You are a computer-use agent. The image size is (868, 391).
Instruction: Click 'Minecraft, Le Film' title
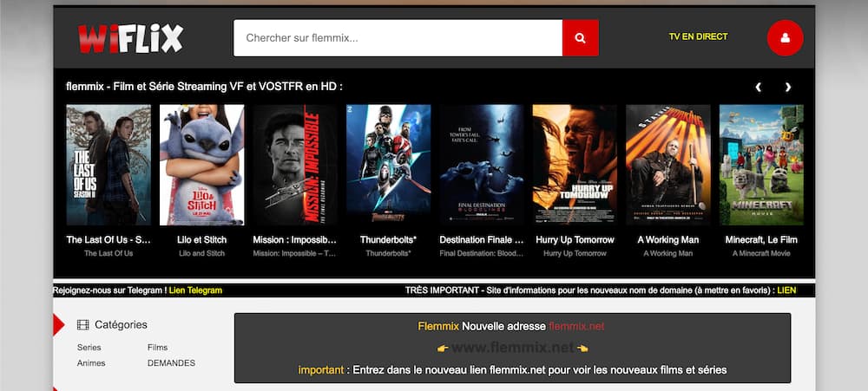(761, 240)
